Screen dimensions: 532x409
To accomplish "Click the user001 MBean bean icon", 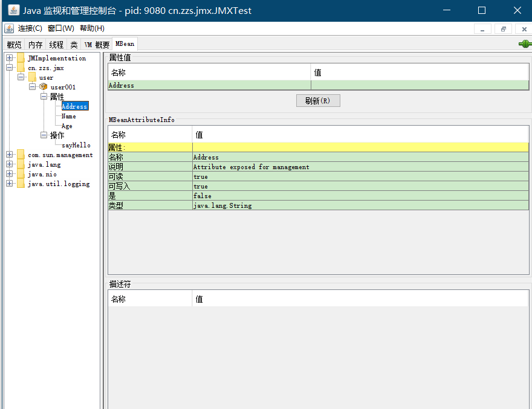I will pos(43,87).
